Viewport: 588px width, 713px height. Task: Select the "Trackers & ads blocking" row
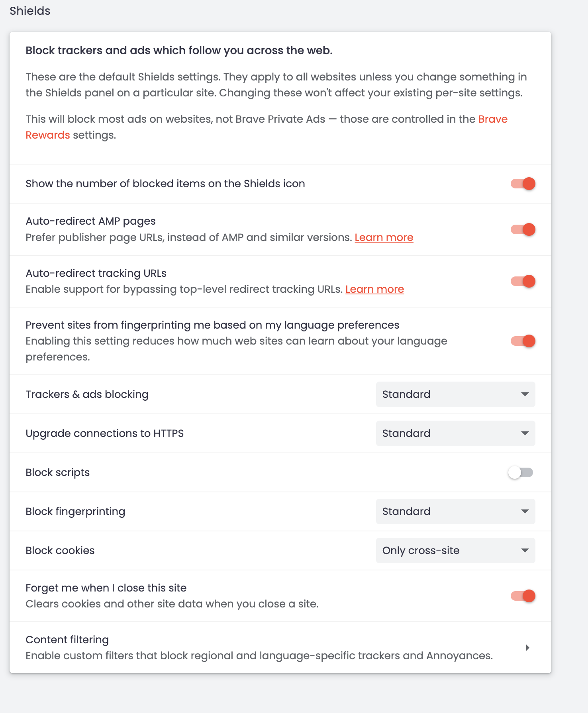(87, 394)
